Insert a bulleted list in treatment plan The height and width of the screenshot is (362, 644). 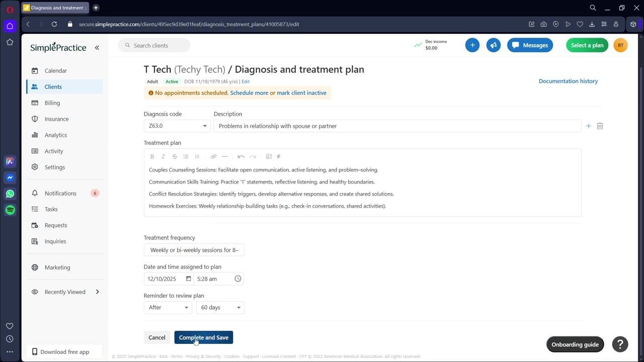[186, 156]
